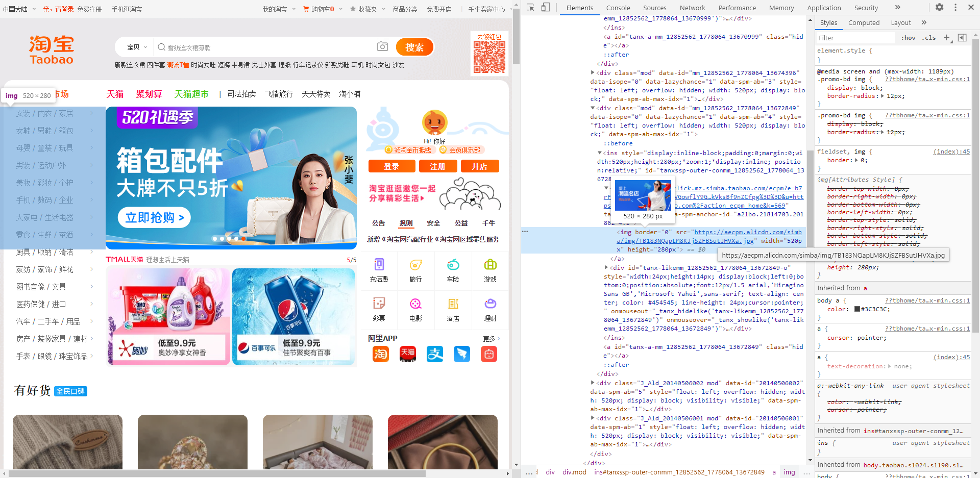Open the Performance tab
Screen dimensions: 980x478
[737, 8]
